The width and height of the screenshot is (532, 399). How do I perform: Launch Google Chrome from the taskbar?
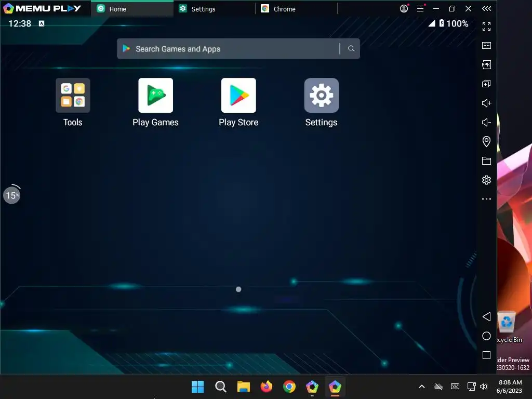(289, 387)
